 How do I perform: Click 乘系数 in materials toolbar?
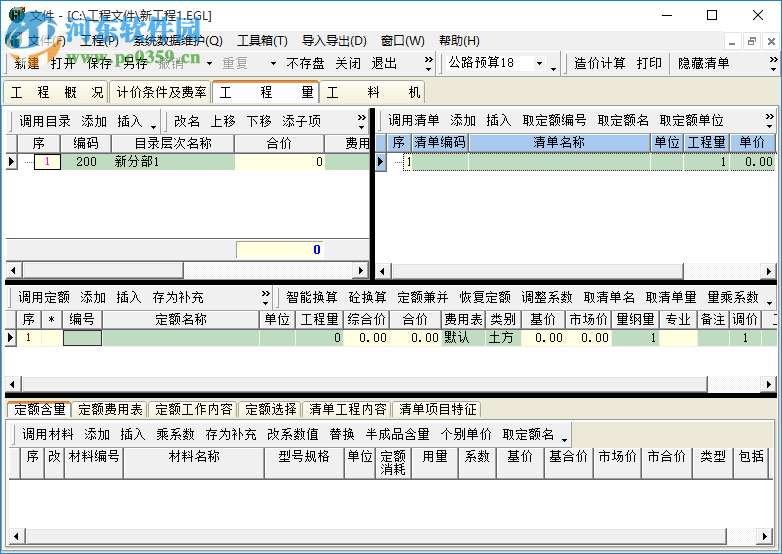tap(175, 434)
